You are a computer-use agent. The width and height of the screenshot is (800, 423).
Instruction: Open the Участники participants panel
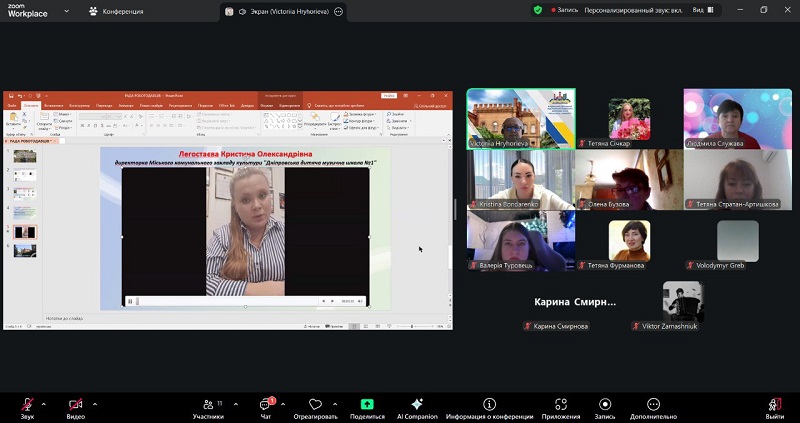tap(207, 405)
